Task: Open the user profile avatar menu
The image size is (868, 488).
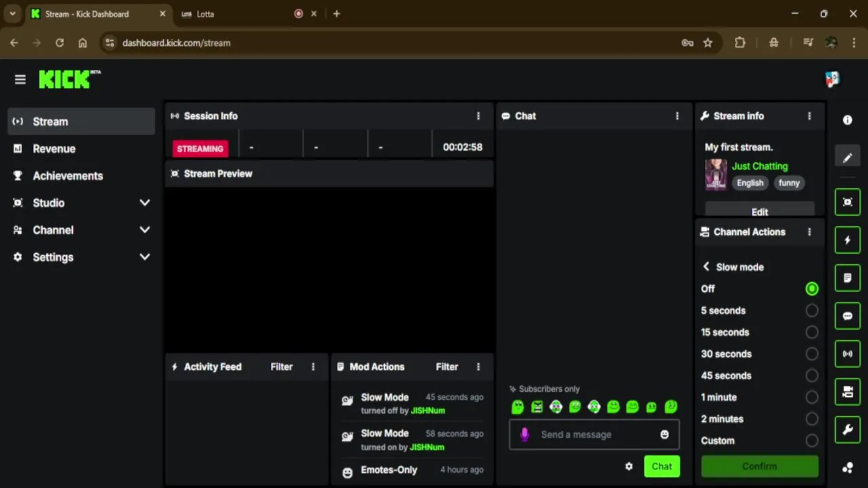Action: click(832, 79)
